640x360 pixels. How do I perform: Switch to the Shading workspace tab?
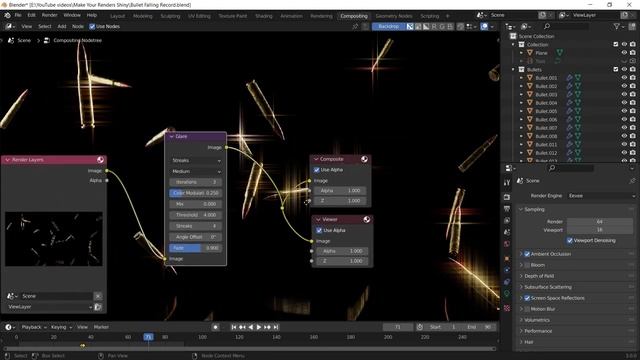pos(264,16)
